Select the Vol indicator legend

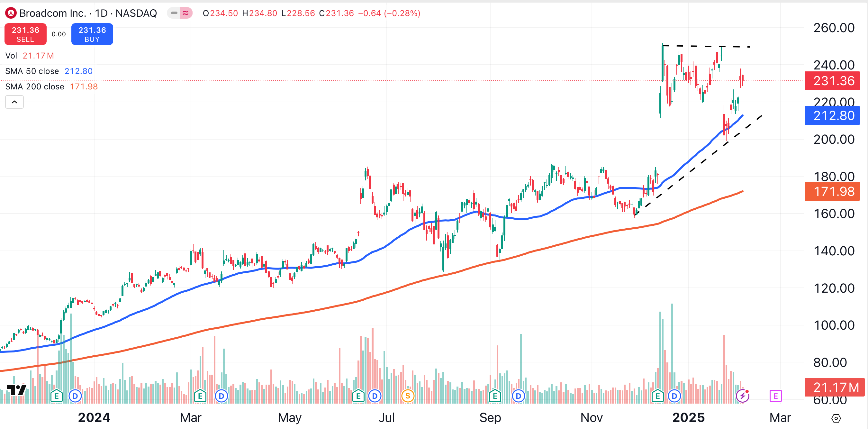(11, 56)
